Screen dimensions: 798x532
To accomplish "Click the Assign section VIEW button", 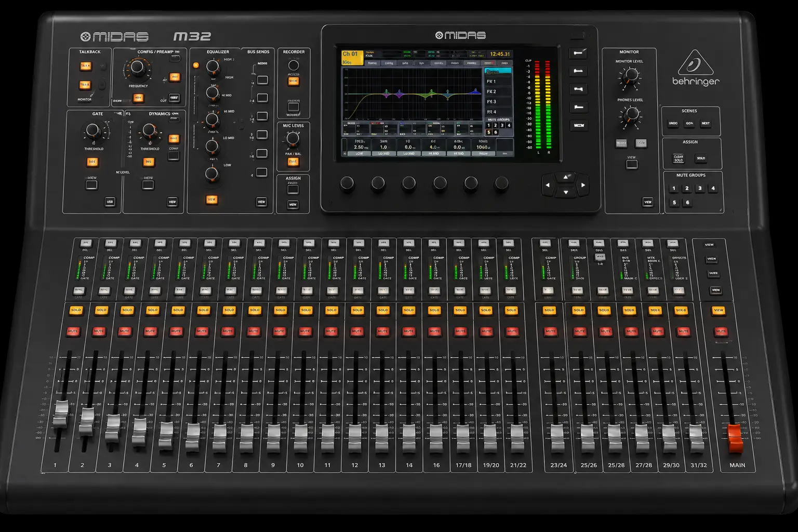I will pyautogui.click(x=293, y=205).
